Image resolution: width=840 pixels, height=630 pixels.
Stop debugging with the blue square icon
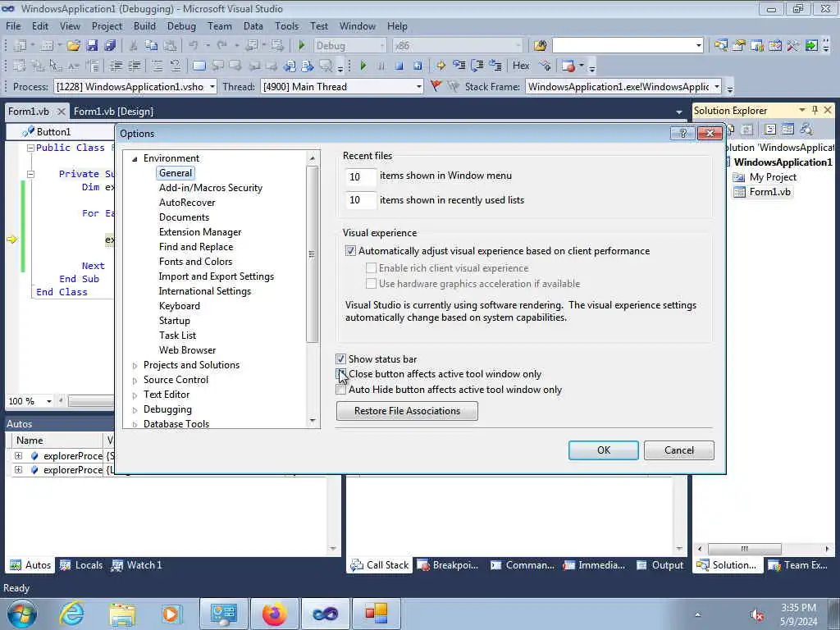399,66
